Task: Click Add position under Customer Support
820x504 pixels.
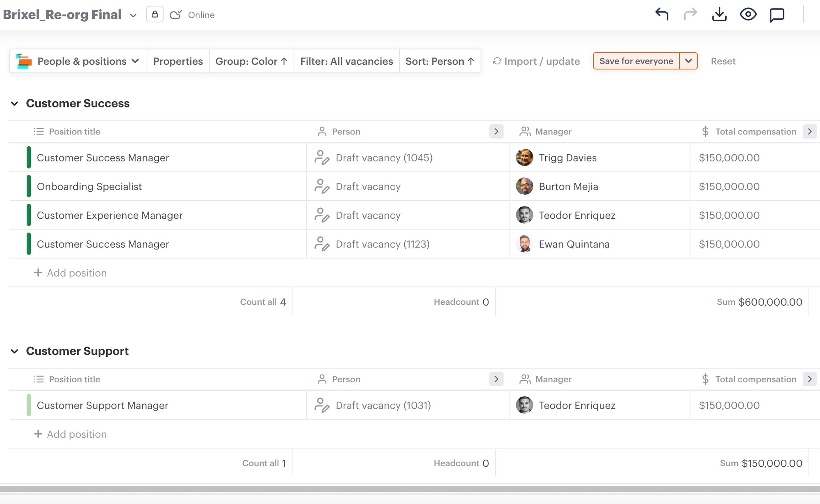Action: click(x=71, y=434)
